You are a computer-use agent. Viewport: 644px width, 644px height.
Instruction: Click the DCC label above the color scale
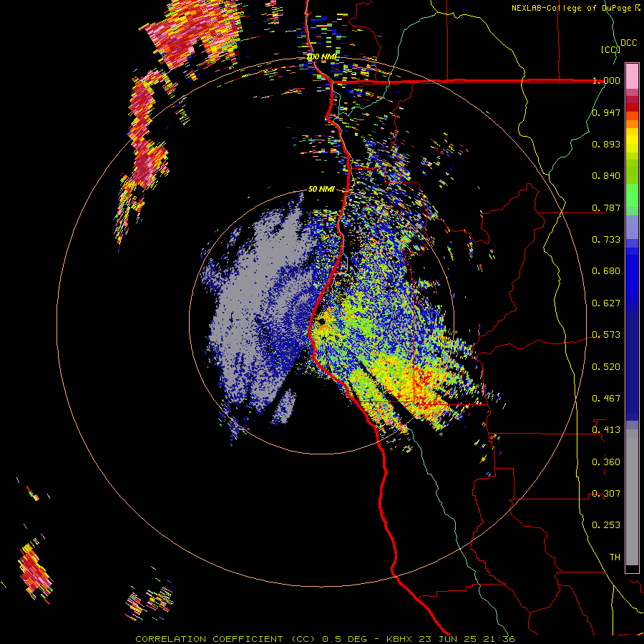(x=629, y=42)
